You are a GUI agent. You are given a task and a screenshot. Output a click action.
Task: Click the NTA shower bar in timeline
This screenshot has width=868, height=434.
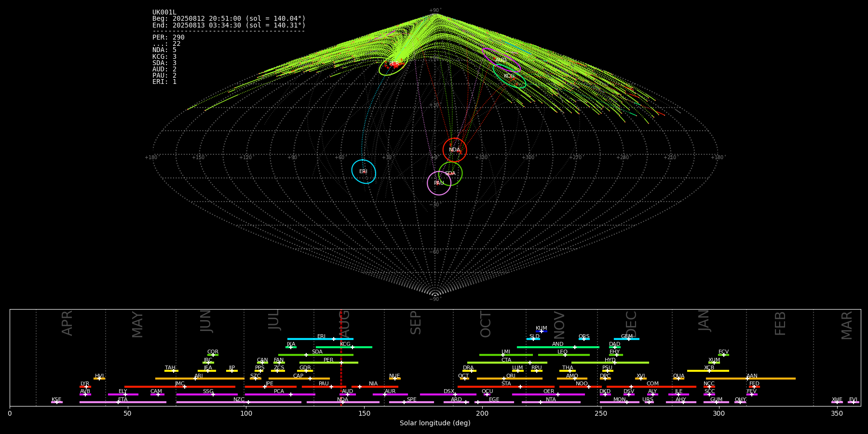pyautogui.click(x=551, y=402)
